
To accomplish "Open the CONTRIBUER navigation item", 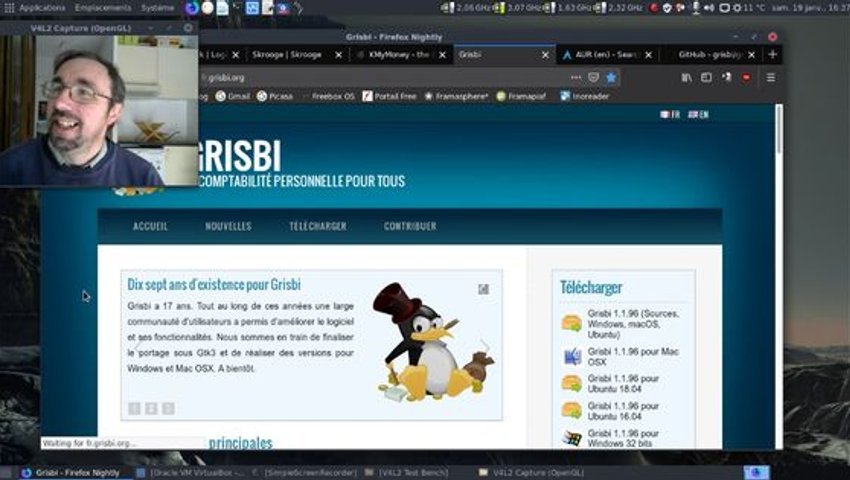I will 410,226.
